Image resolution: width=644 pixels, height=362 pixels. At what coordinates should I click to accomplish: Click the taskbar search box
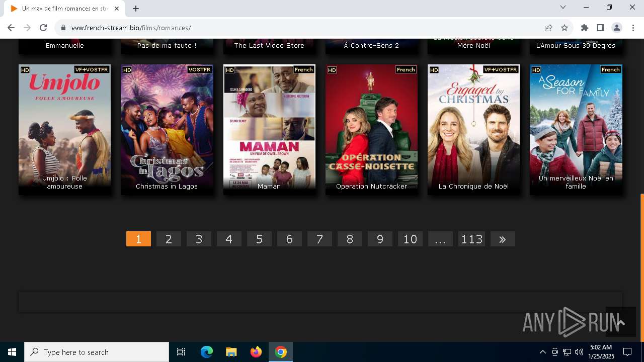pos(97,352)
